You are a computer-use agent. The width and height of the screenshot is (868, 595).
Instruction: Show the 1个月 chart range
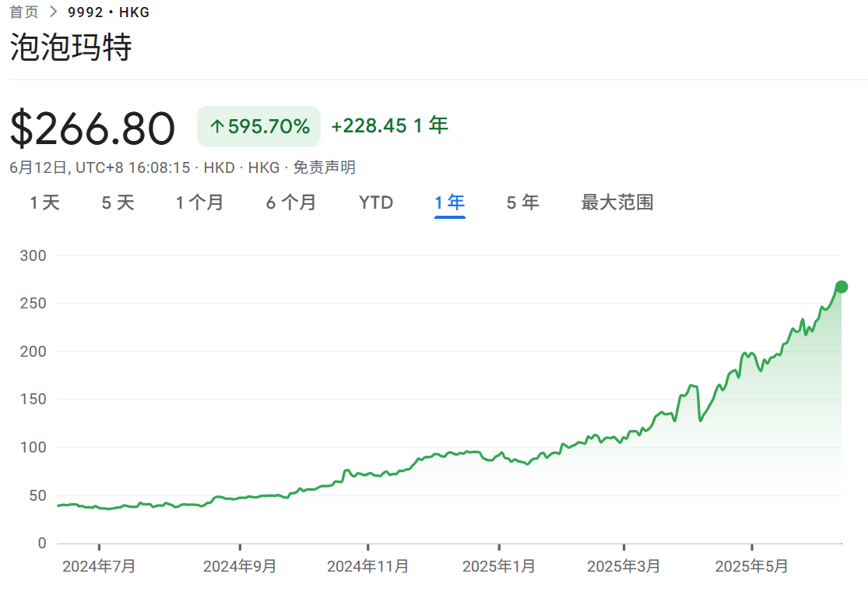tap(199, 203)
